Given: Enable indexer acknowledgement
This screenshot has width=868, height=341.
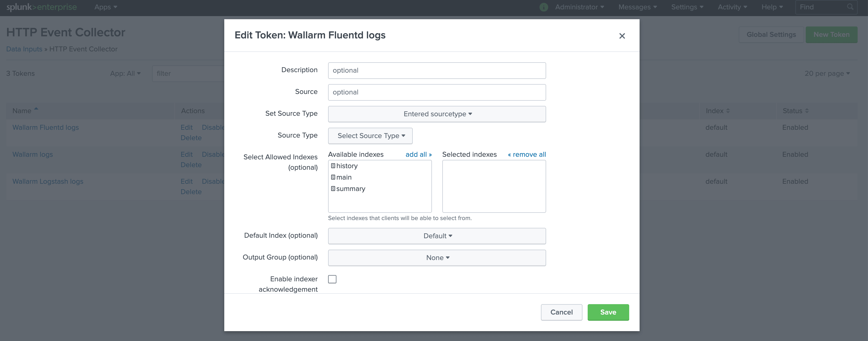Looking at the screenshot, I should (x=332, y=279).
